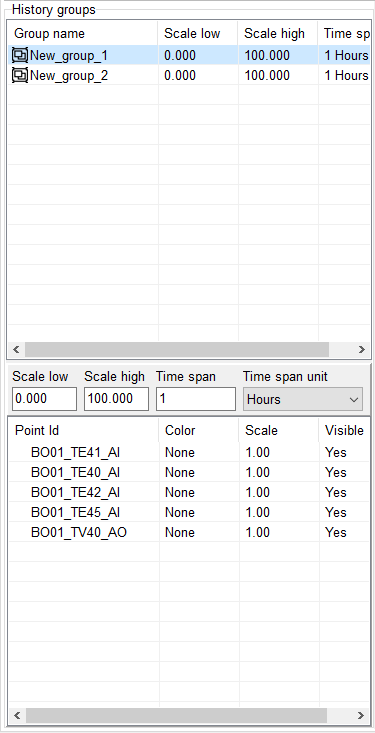Image resolution: width=375 pixels, height=733 pixels.
Task: Click Color None cell for BO01_TE41_AI
Action: coord(180,453)
